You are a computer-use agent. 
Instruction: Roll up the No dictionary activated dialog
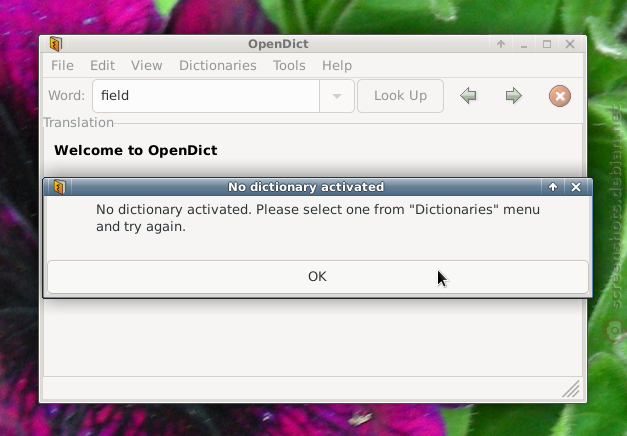553,187
